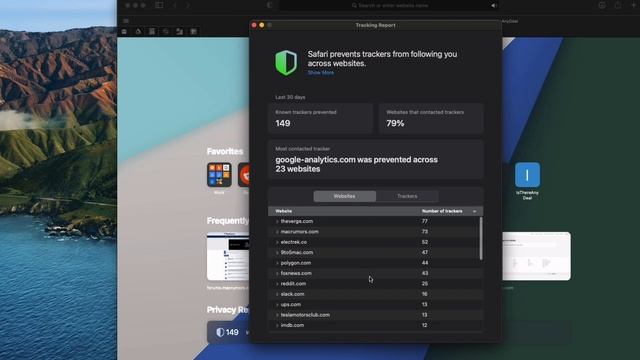This screenshot has width=640, height=360.
Task: Click the google-analytics.com most contacted tracker text
Action: [356, 164]
